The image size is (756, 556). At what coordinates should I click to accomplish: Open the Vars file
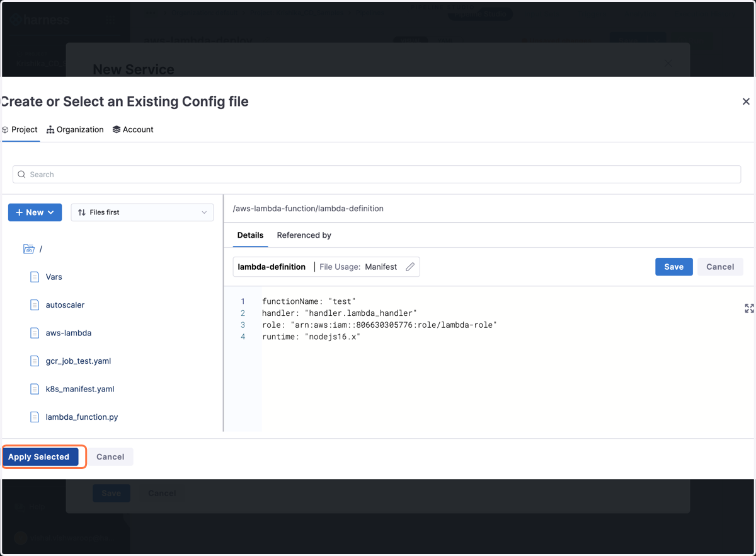(x=54, y=277)
